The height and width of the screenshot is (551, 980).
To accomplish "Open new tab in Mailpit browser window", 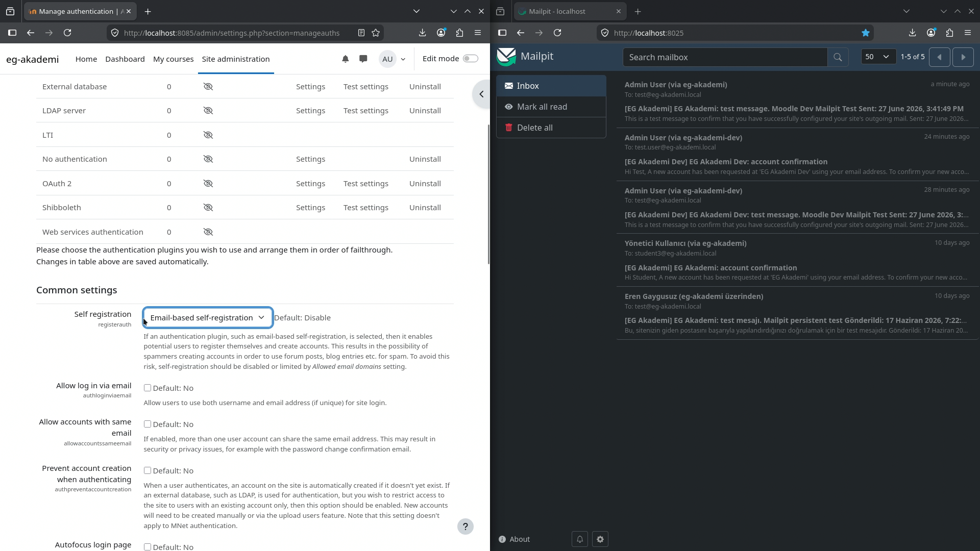I will (x=638, y=11).
